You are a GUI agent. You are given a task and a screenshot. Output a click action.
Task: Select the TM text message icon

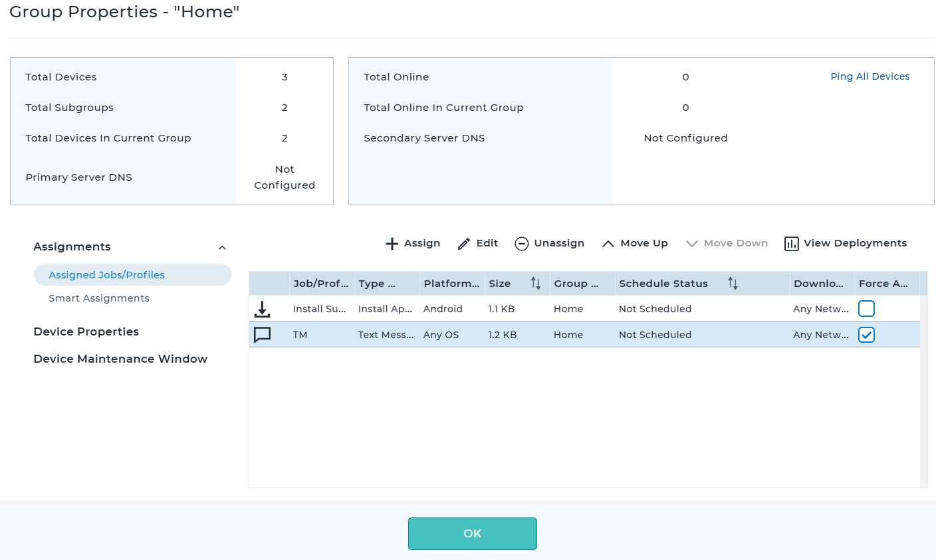click(x=263, y=335)
